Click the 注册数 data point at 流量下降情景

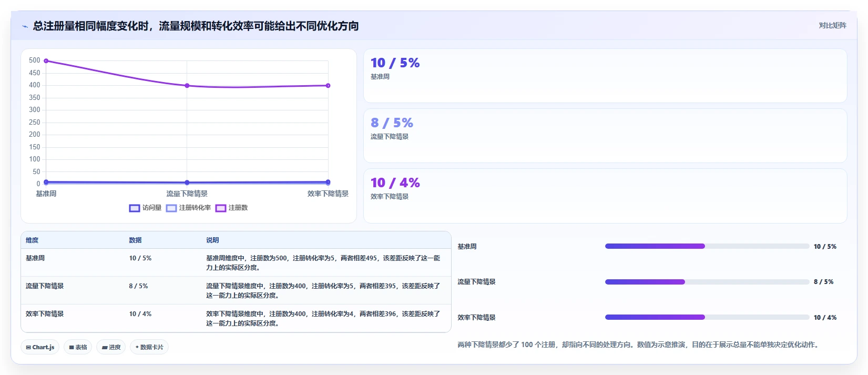coord(187,86)
